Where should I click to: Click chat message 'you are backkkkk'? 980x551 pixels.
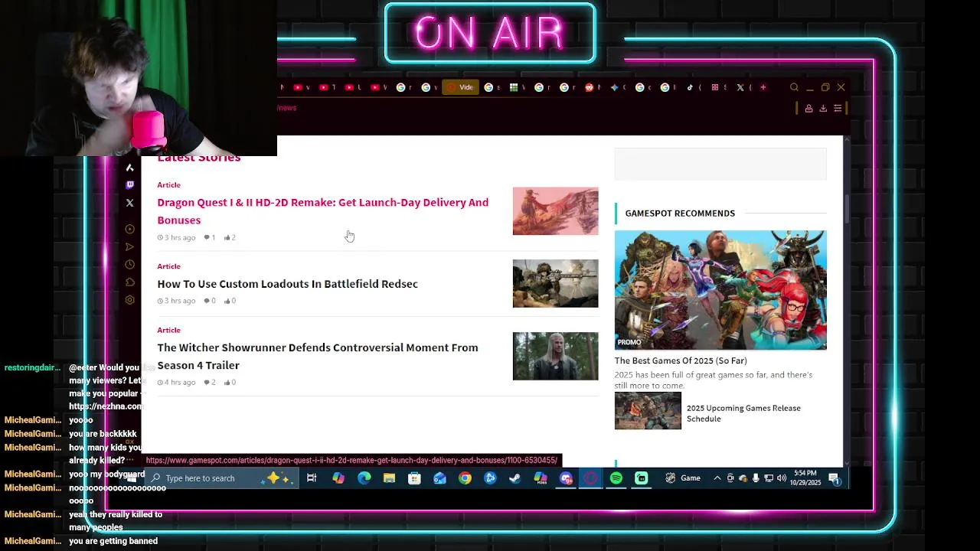tap(103, 434)
